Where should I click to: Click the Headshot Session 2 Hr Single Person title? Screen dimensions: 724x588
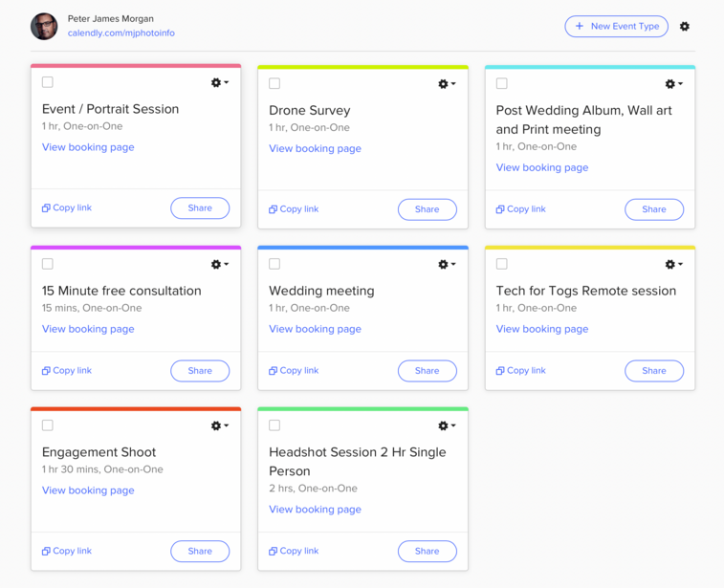tap(358, 462)
